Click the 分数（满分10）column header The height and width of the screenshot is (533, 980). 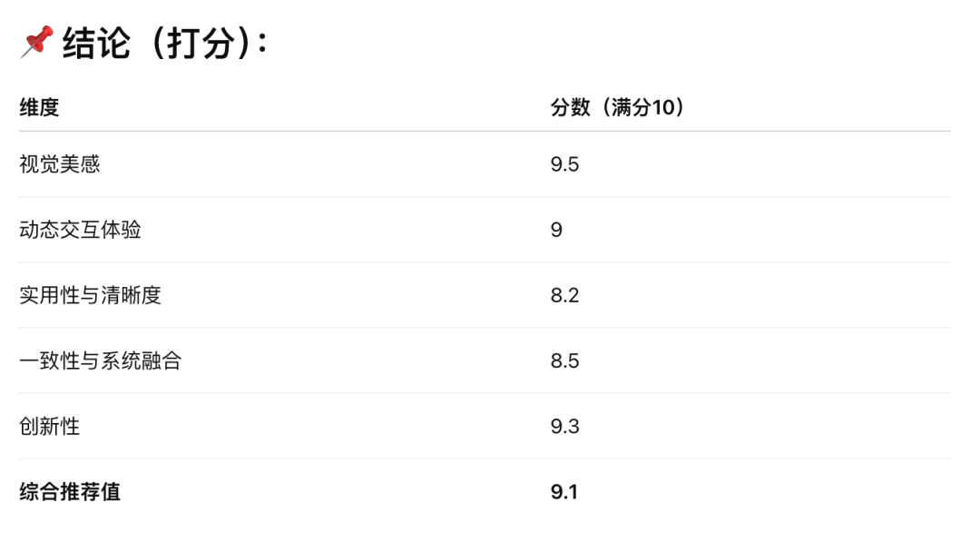click(618, 108)
